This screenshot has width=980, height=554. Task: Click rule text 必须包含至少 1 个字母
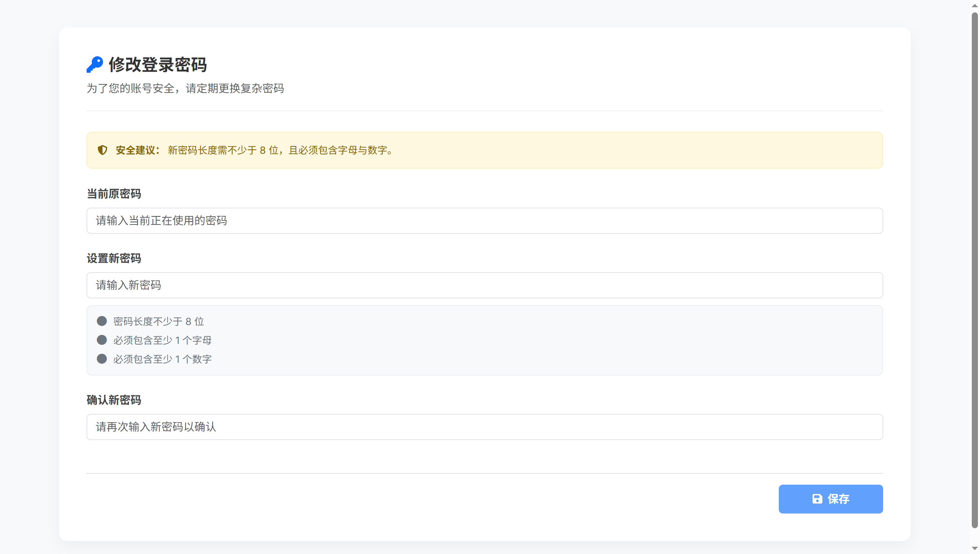click(162, 340)
